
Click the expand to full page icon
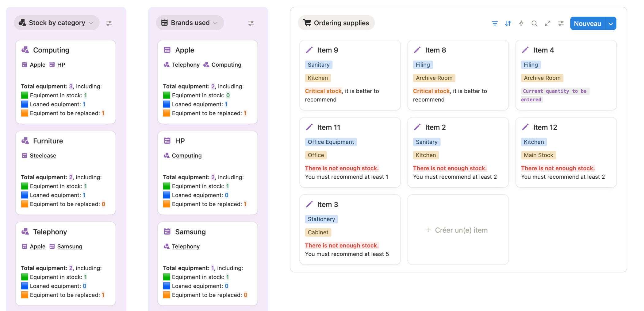pyautogui.click(x=547, y=23)
